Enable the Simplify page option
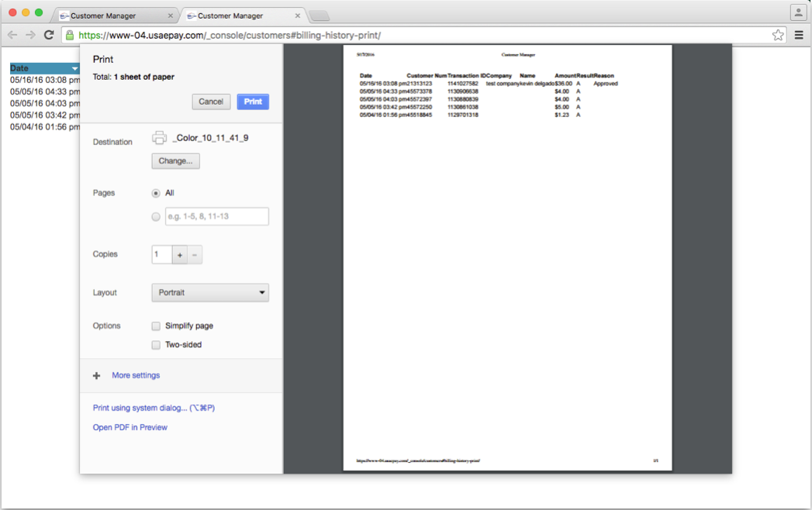The width and height of the screenshot is (812, 510). [156, 326]
